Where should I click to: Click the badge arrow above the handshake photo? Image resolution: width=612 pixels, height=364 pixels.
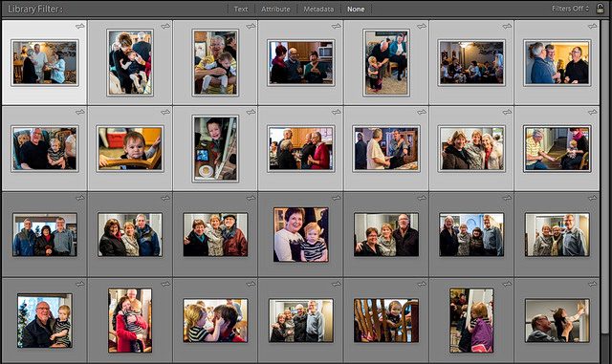point(422,112)
